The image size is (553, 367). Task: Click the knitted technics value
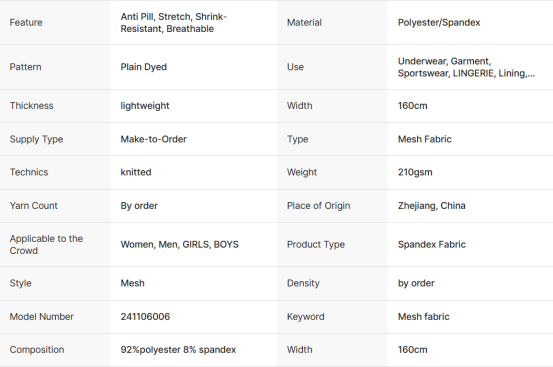pyautogui.click(x=136, y=172)
